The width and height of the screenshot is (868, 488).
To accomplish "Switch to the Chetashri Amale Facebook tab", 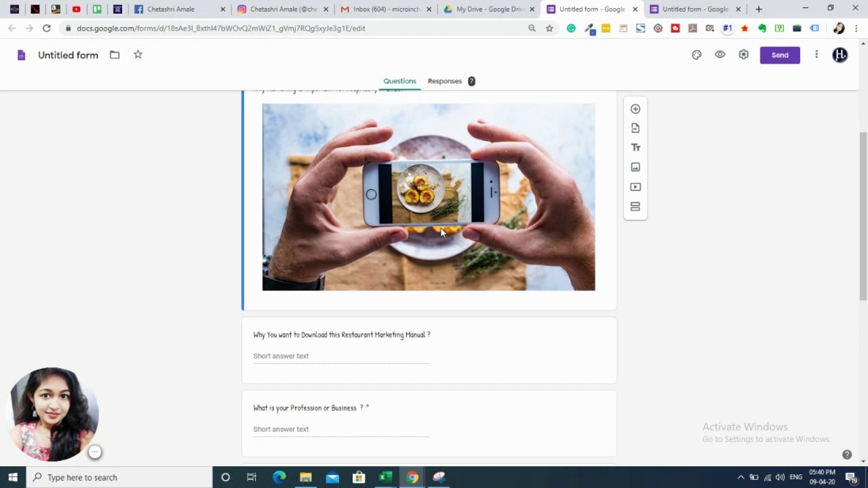I will coord(179,9).
